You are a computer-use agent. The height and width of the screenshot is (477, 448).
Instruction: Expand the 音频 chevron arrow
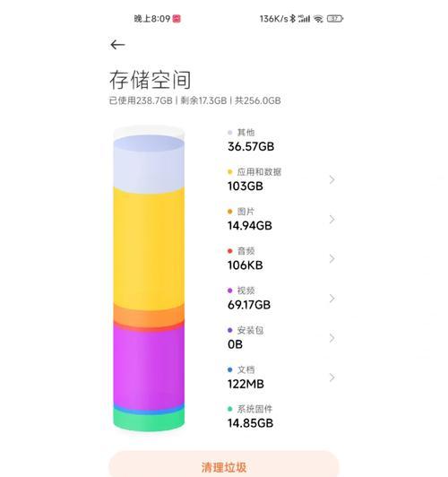click(332, 259)
